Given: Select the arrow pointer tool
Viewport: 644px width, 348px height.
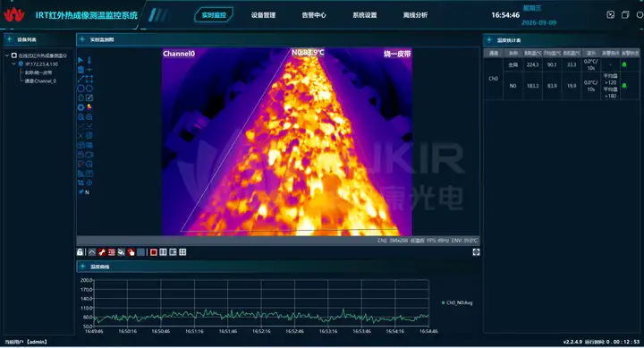Looking at the screenshot, I should [80, 60].
